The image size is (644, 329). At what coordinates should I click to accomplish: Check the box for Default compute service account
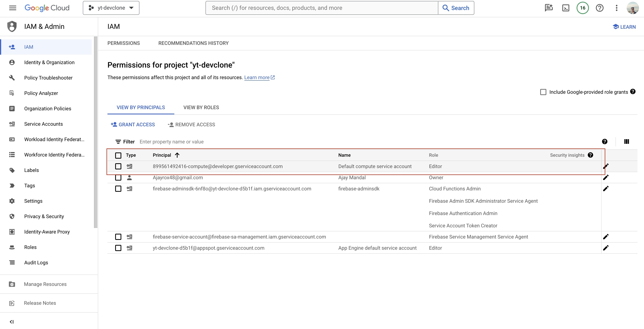coord(118,166)
